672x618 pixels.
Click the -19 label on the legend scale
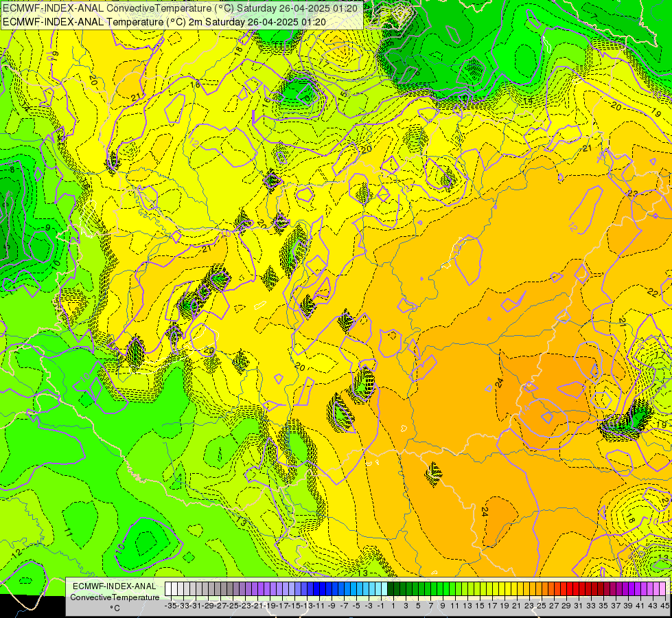pos(270,606)
